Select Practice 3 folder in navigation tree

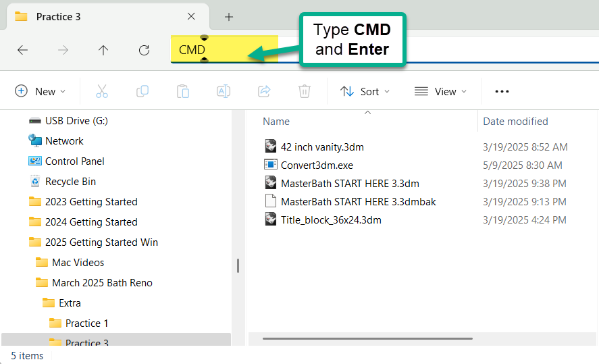click(116, 340)
